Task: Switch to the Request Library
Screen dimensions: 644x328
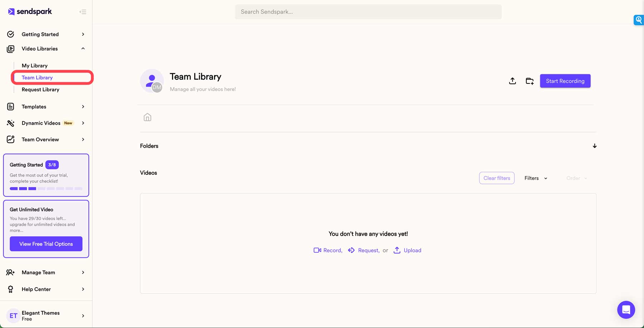Action: point(40,89)
